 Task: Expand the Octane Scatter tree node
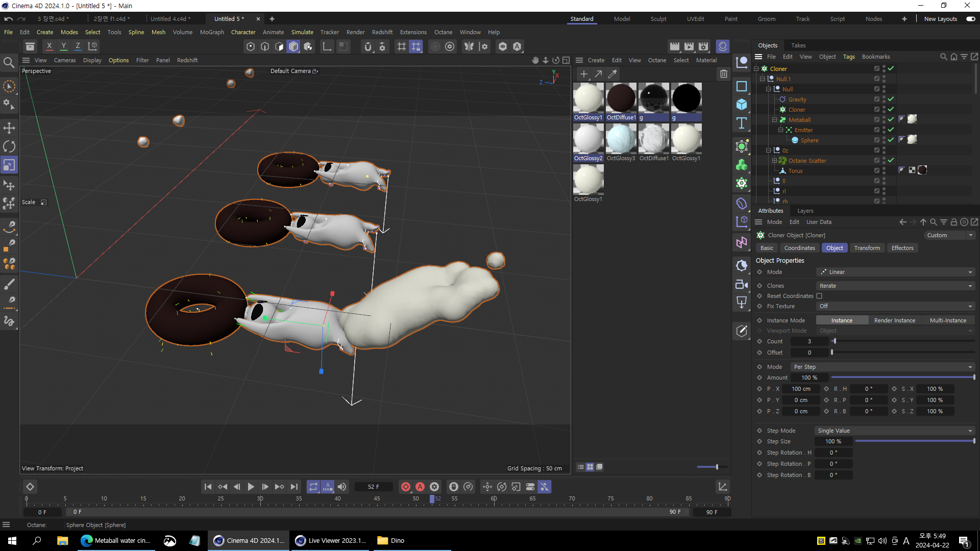(x=774, y=160)
